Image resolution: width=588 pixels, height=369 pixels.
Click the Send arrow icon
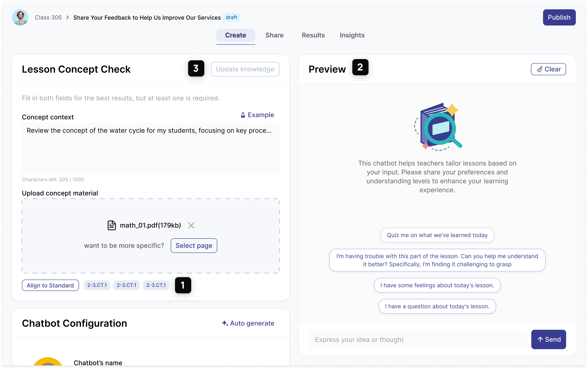coord(540,340)
